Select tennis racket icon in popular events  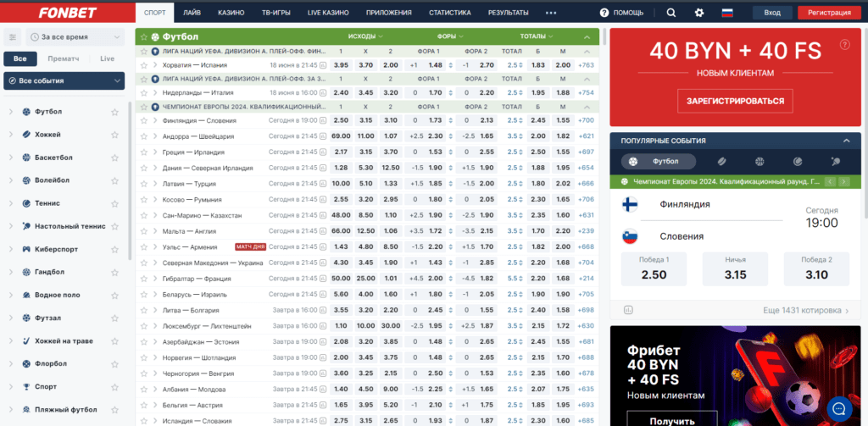pyautogui.click(x=798, y=162)
